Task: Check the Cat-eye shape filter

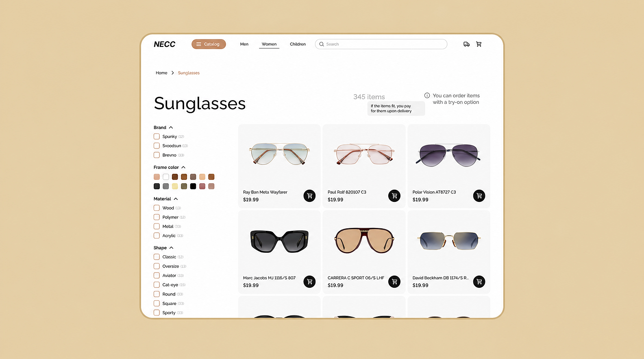Action: click(157, 285)
